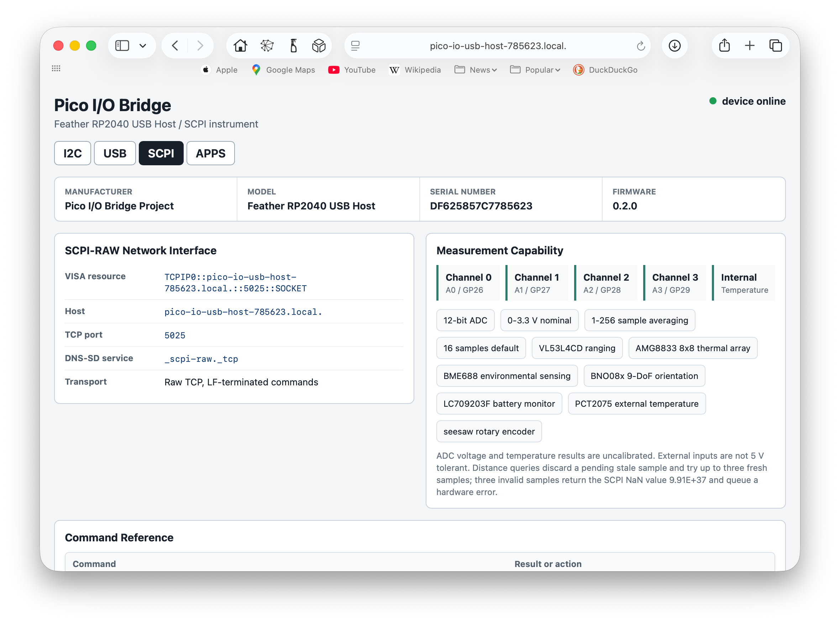This screenshot has width=840, height=624.
Task: Click the firmware version 0.2.0
Action: click(624, 206)
